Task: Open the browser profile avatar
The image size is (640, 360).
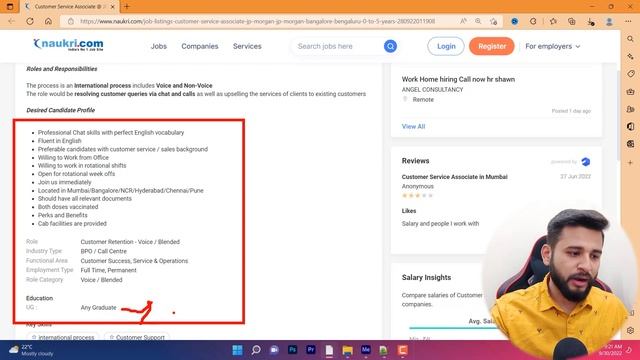Action: tap(609, 21)
